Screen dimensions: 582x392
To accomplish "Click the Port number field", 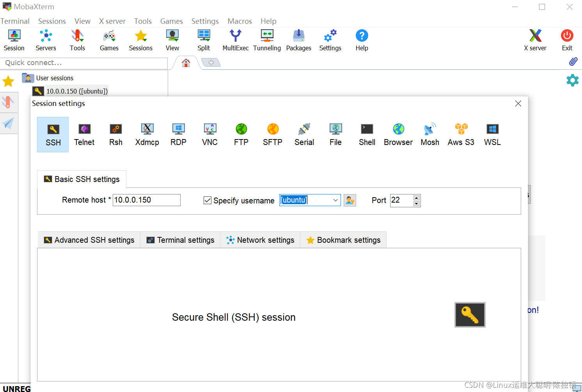I will pos(401,200).
